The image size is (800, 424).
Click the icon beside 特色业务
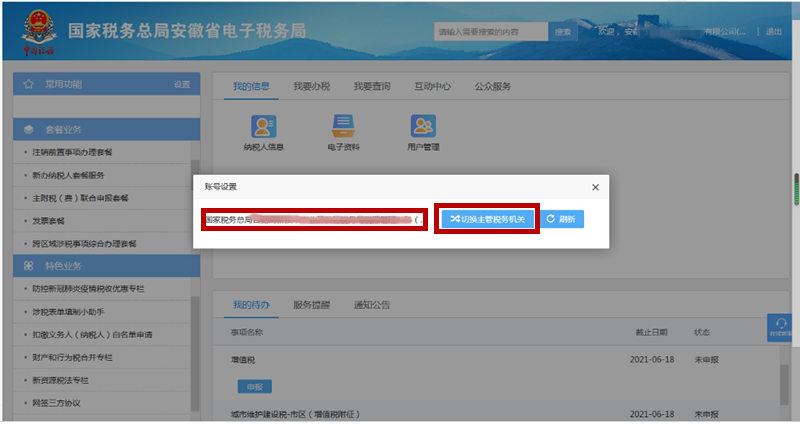tap(29, 266)
